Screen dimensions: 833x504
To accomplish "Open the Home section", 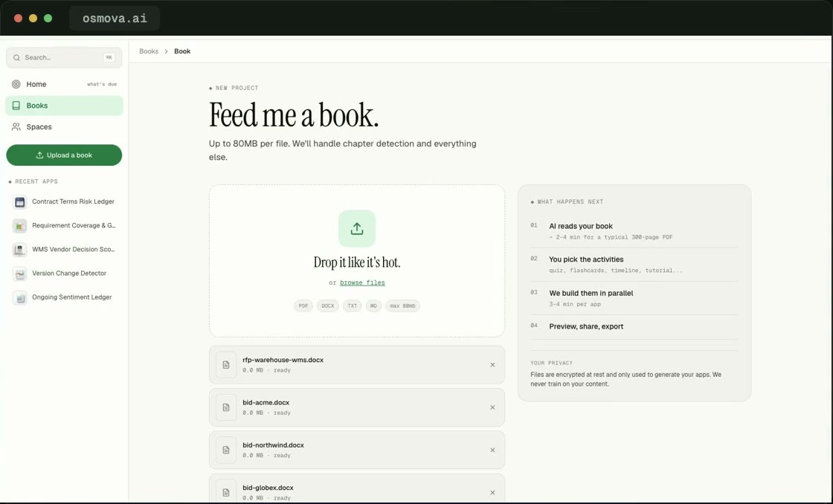I will tap(64, 84).
